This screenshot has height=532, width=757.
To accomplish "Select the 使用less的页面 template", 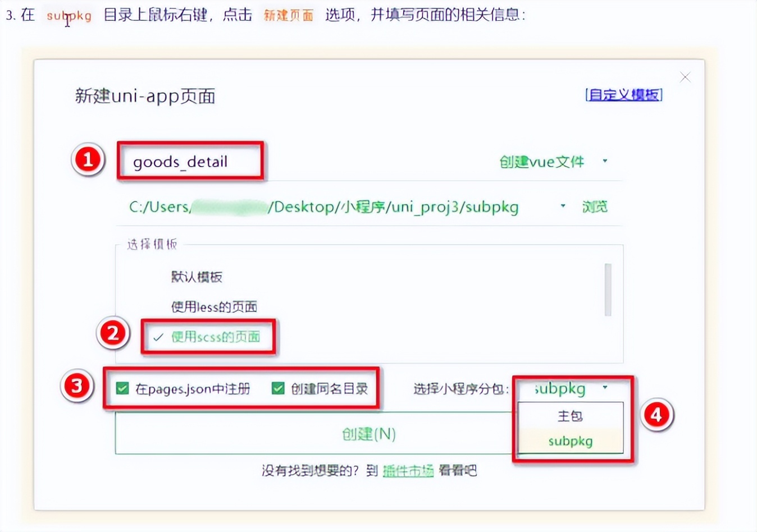I will [x=214, y=307].
